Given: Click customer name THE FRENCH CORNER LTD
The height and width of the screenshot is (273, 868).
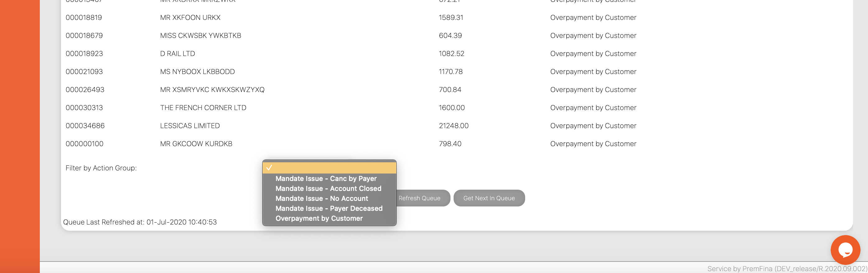Looking at the screenshot, I should click(x=203, y=108).
